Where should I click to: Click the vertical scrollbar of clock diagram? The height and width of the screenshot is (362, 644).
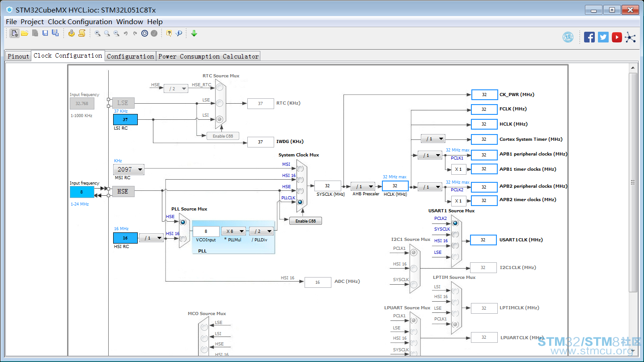(633, 182)
